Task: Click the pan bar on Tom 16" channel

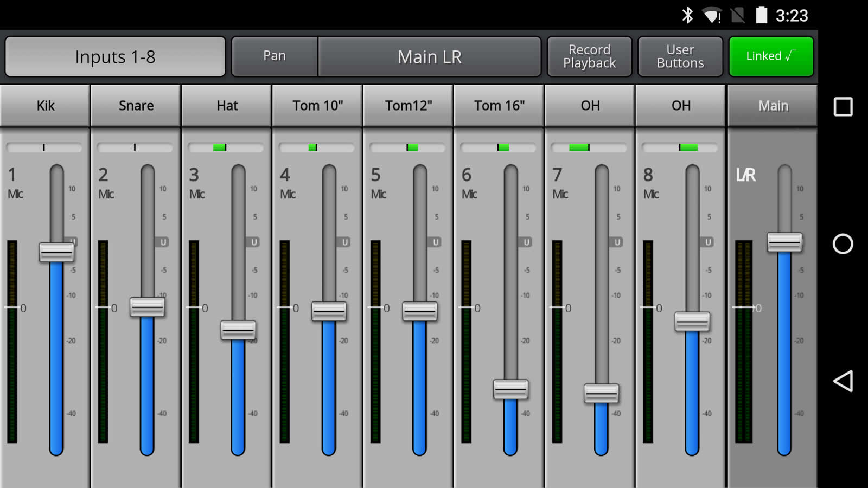Action: [498, 147]
